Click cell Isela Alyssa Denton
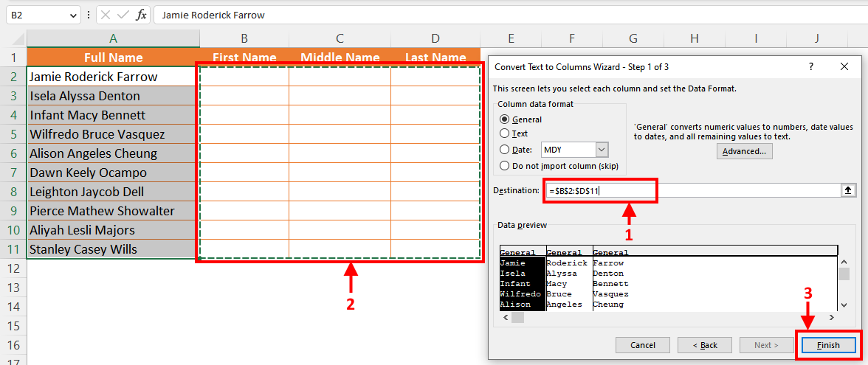 click(113, 96)
